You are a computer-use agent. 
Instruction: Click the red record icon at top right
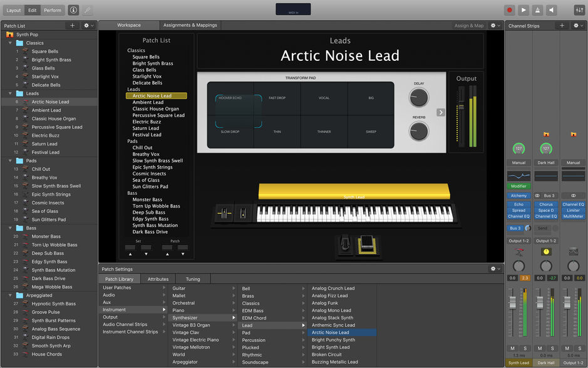(510, 10)
